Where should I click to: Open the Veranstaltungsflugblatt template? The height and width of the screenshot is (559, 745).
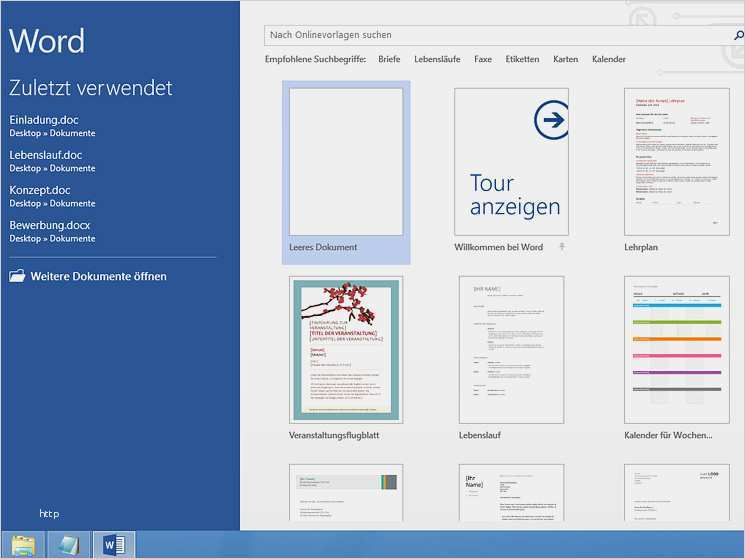(x=345, y=350)
